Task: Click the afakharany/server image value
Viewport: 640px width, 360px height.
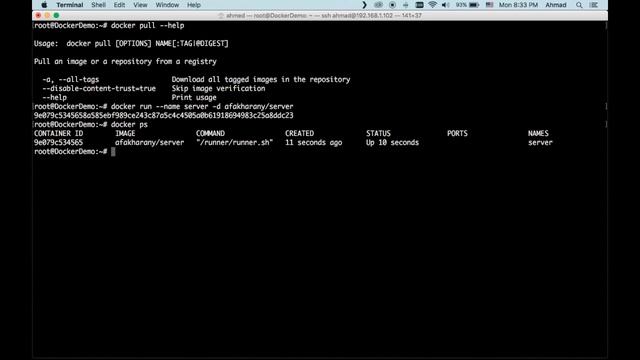Action: click(149, 142)
